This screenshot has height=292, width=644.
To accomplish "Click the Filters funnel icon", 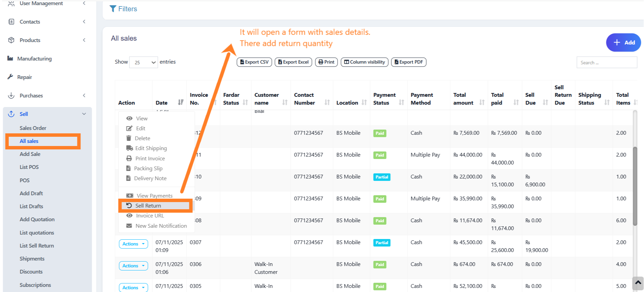I will (x=113, y=9).
